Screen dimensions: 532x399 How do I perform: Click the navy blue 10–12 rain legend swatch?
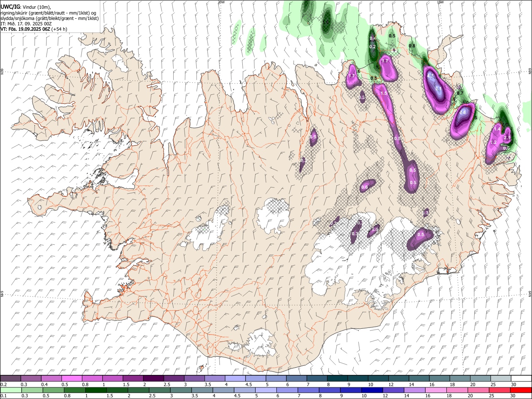pos(372,390)
